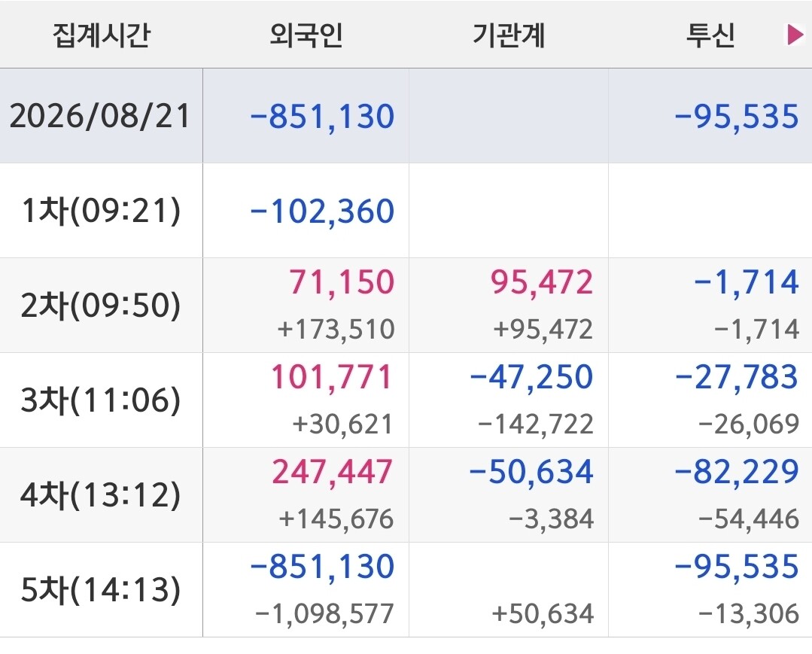
Task: Click the -47,250 institution value
Action: (x=531, y=376)
